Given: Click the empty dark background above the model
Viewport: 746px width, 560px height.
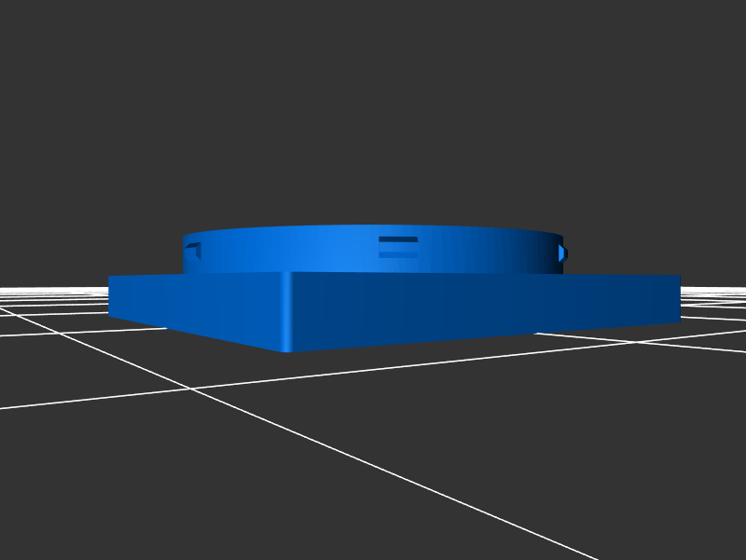Looking at the screenshot, I should tap(373, 112).
